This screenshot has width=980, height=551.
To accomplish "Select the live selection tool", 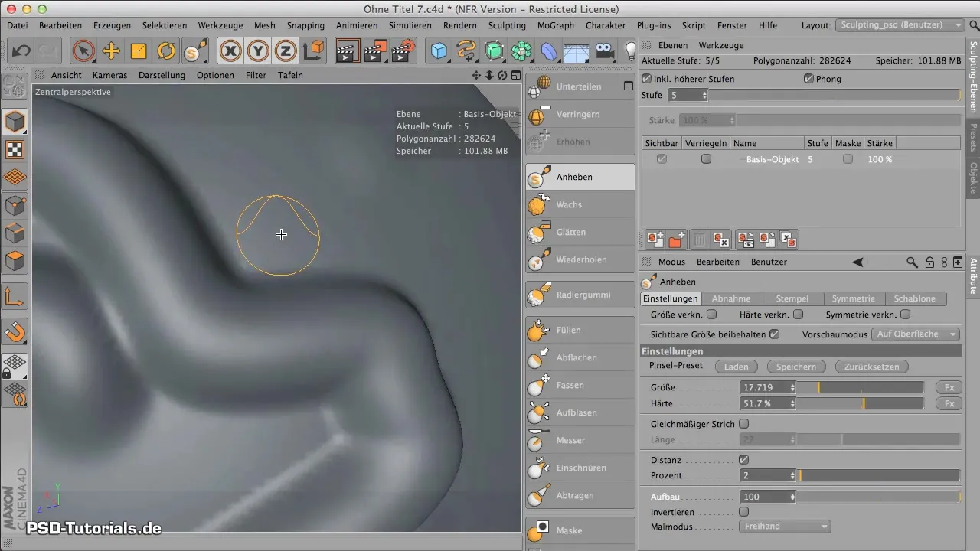I will click(83, 51).
